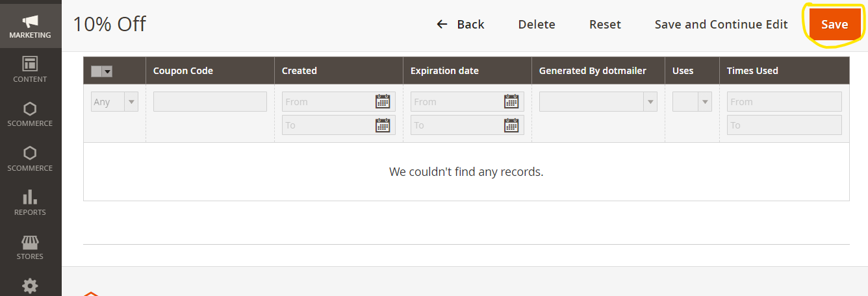This screenshot has height=296, width=868.
Task: Click the system gear icon in sidebar
Action: [x=31, y=286]
